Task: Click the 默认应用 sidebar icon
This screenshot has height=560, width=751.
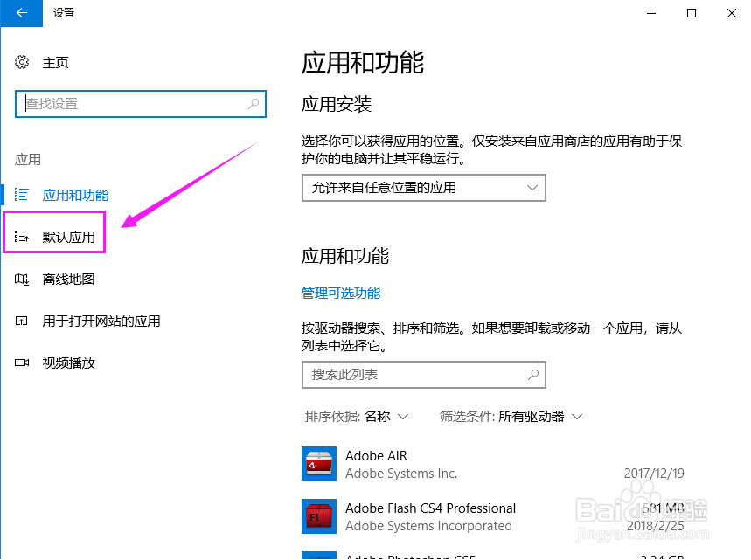Action: 22,237
